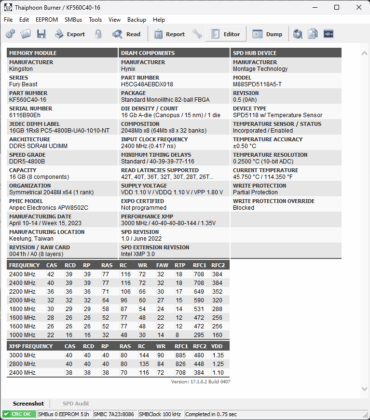Open the EEPROM menu
Viewport: 370px width, 420px height.
tap(47, 20)
